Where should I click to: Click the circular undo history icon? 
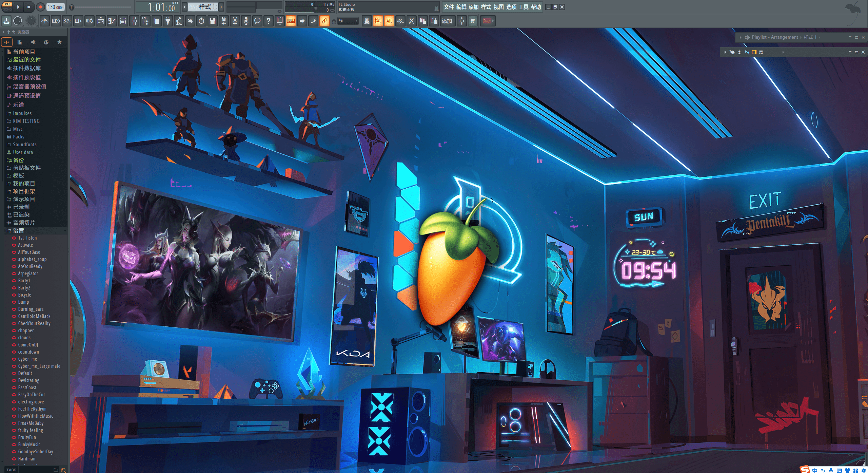click(201, 21)
